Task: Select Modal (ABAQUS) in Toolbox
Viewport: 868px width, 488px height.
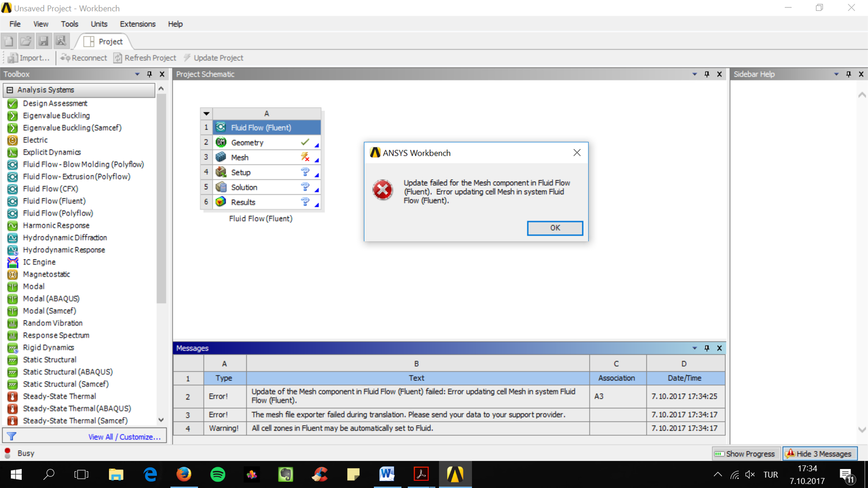Action: click(x=51, y=299)
